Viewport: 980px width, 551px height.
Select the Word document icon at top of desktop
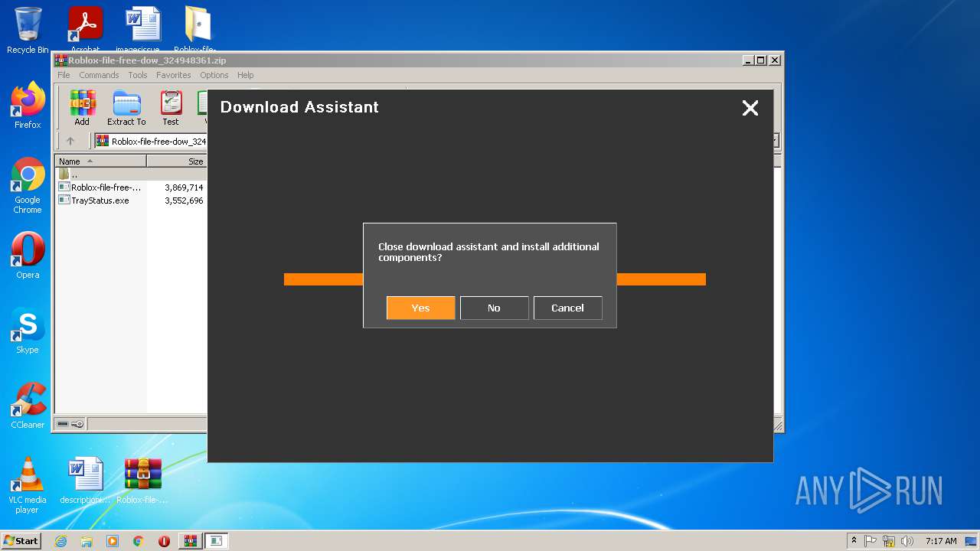[143, 29]
